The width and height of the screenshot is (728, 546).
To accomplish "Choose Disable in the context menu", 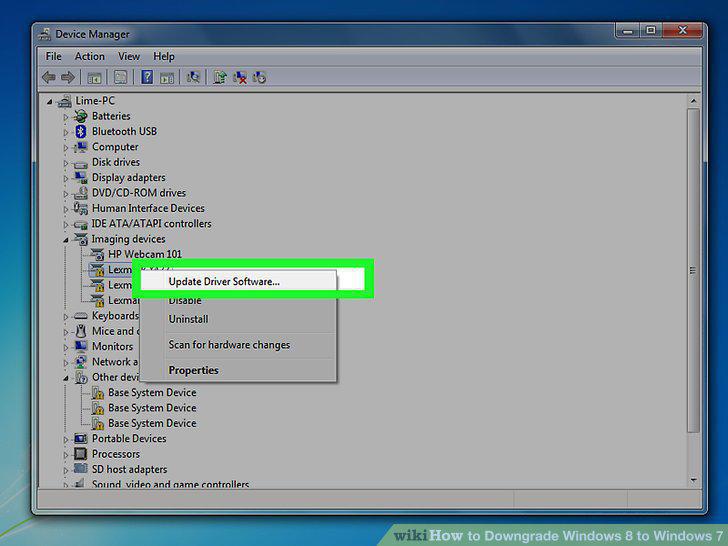I will pos(238,300).
